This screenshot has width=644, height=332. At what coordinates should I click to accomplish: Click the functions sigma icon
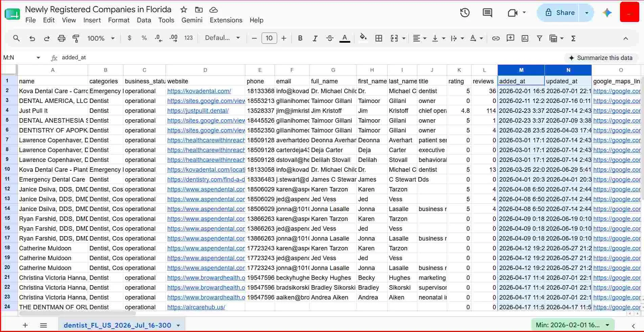click(573, 38)
